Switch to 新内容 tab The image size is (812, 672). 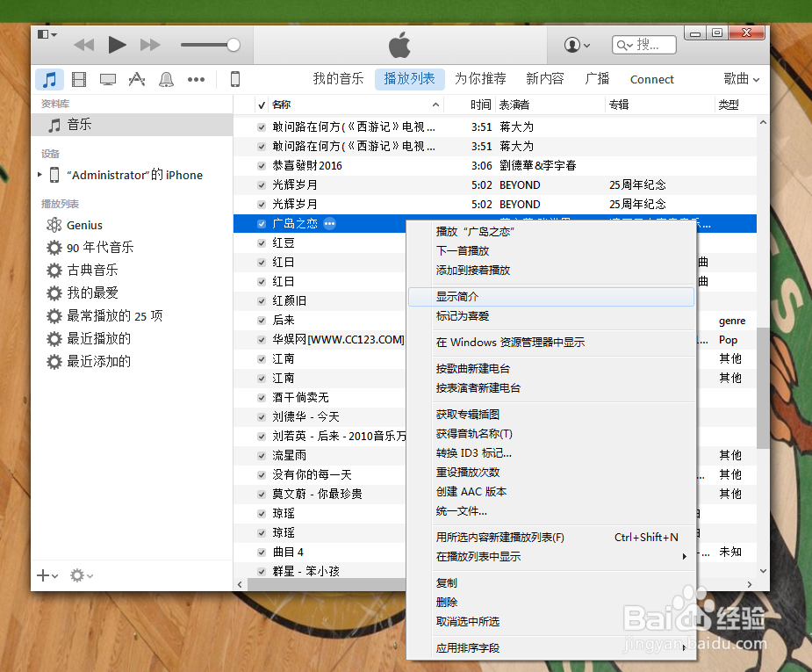point(545,79)
